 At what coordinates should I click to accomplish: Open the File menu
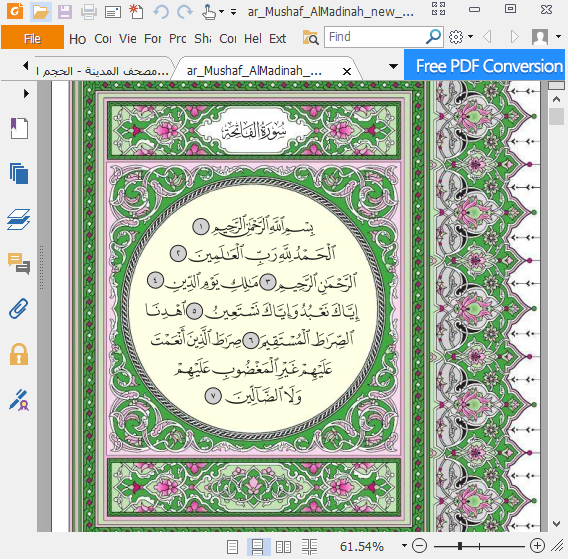32,37
